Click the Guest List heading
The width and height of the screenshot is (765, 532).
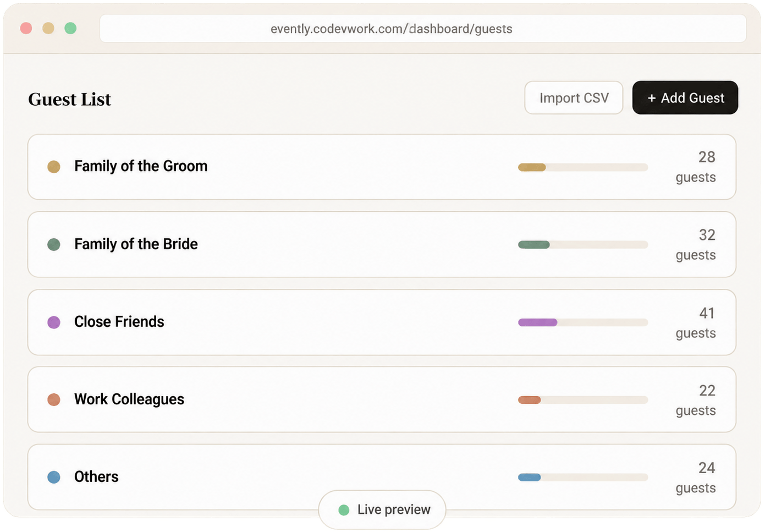pos(70,99)
